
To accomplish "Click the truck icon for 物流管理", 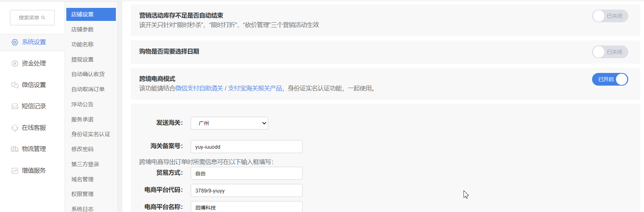I will point(15,149).
